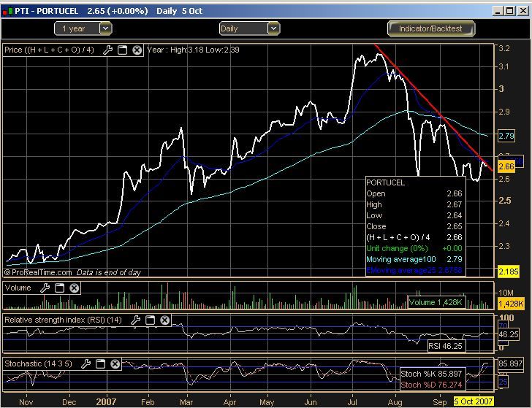
Task: Open the Price panel settings wrench
Action: pyautogui.click(x=107, y=50)
